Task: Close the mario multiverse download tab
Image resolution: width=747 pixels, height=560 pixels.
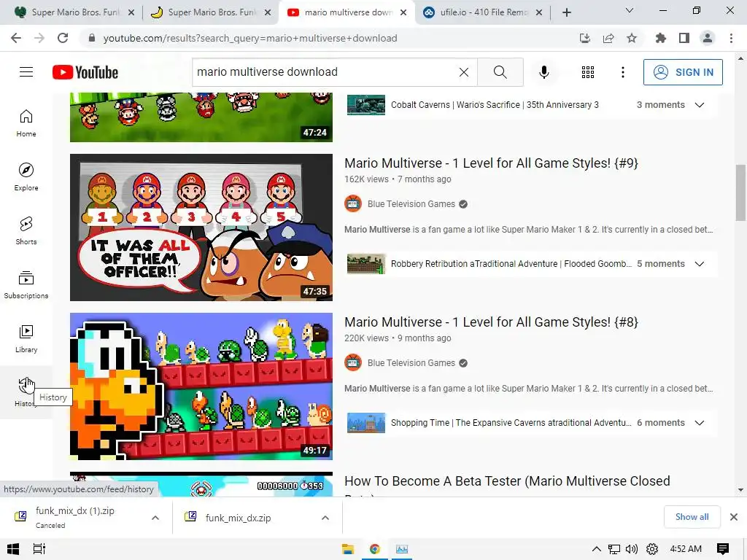Action: (403, 12)
